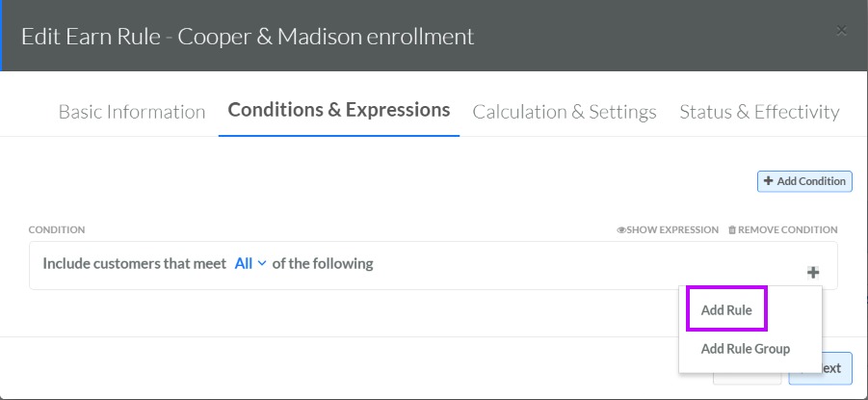Screen dimensions: 868x400
Task: Choose Add Rule Group from the popup menu
Action: click(x=745, y=349)
